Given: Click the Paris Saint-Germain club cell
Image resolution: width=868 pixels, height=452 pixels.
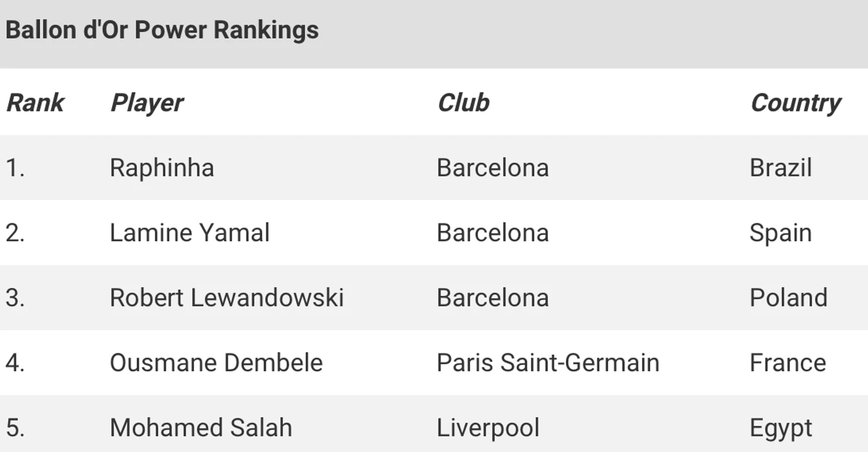Looking at the screenshot, I should [x=548, y=363].
